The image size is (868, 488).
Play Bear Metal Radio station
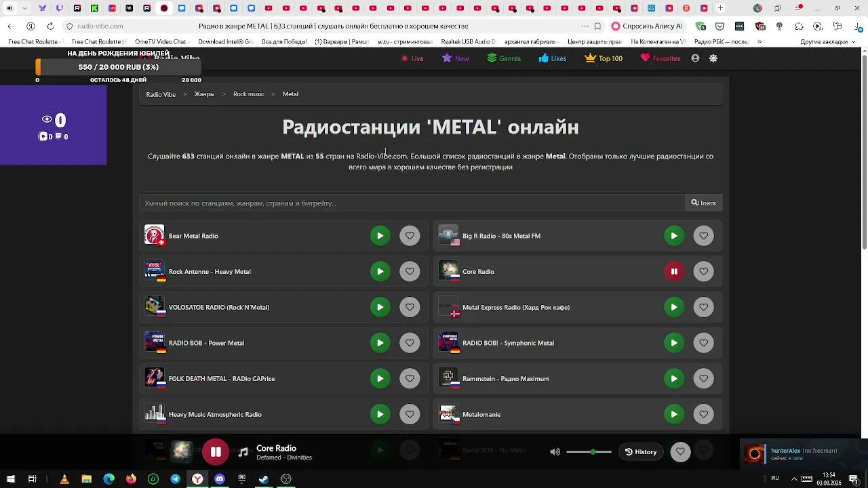[x=380, y=236]
